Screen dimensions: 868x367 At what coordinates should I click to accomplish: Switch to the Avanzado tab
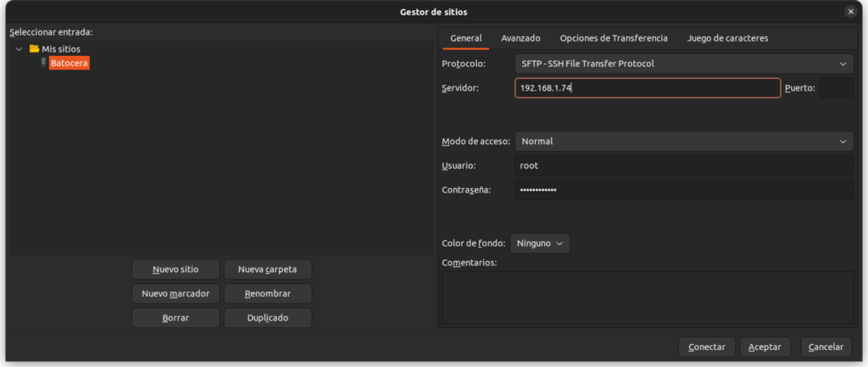point(520,38)
